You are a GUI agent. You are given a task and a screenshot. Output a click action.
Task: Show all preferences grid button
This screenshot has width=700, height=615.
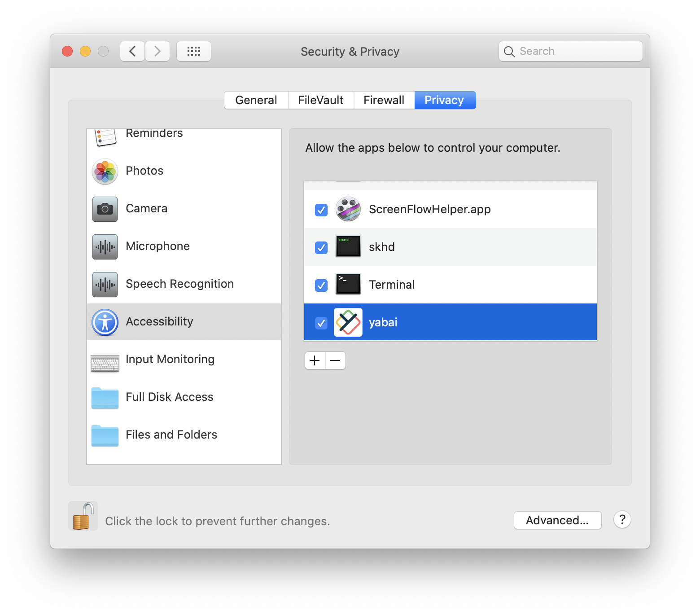pyautogui.click(x=194, y=51)
